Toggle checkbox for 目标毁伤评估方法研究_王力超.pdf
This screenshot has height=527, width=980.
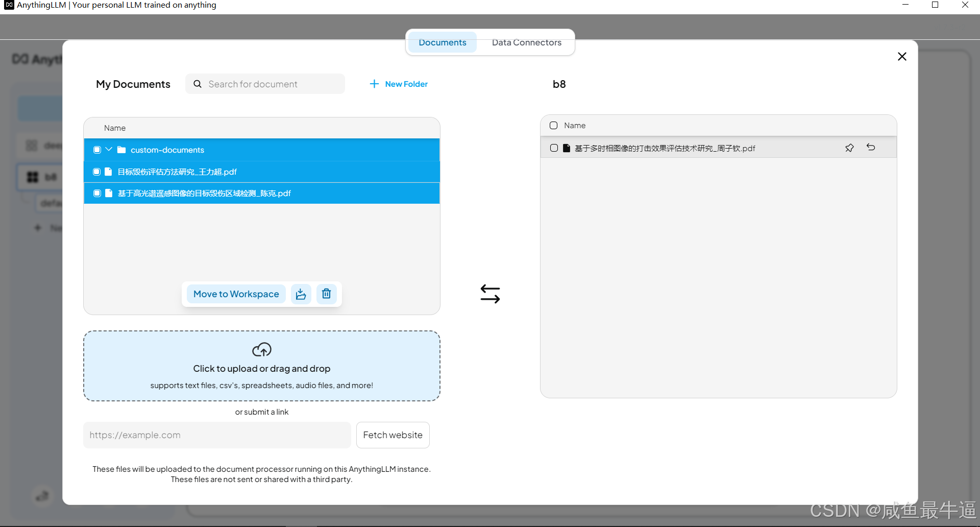(96, 172)
